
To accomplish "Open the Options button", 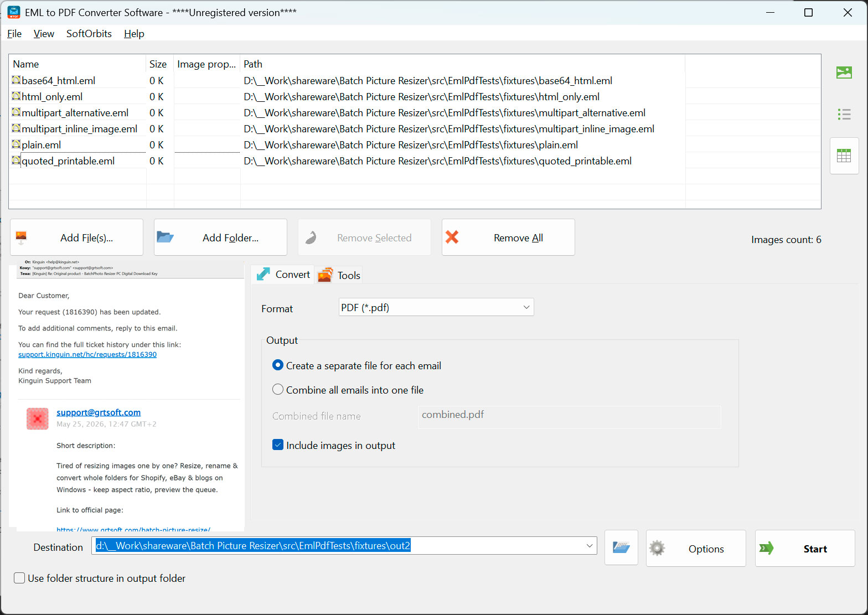I will point(696,548).
